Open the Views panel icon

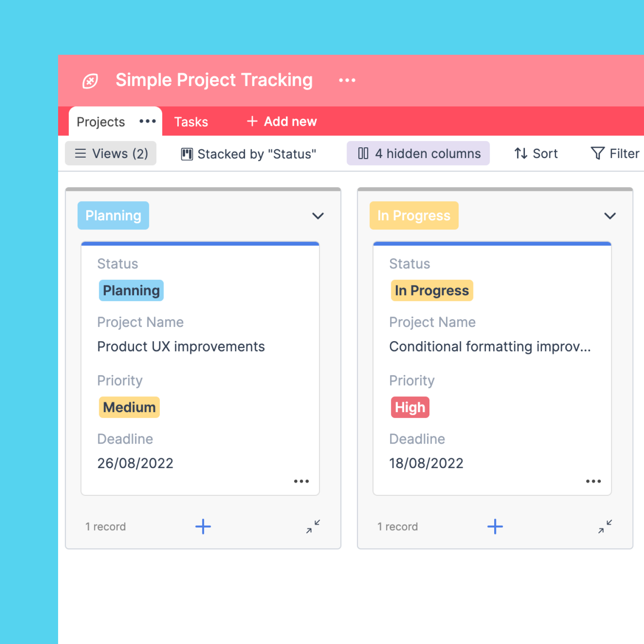[x=80, y=153]
